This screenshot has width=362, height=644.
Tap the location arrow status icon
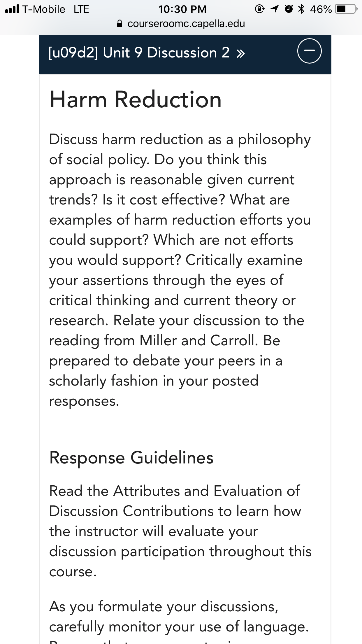pos(275,9)
